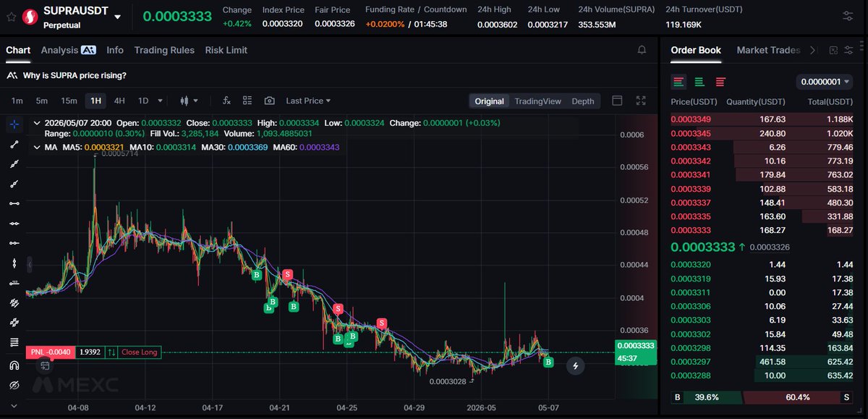The height and width of the screenshot is (419, 868).
Task: Open the Analysis AI tab
Action: click(x=69, y=50)
